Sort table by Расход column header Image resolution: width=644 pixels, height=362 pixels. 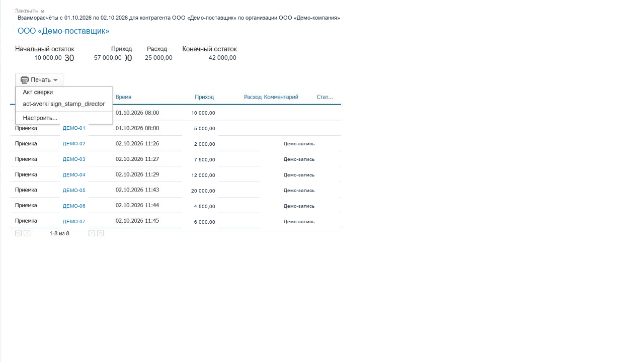tap(253, 97)
